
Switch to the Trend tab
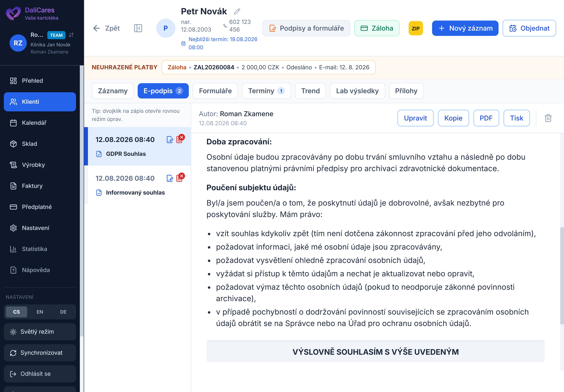pyautogui.click(x=310, y=91)
